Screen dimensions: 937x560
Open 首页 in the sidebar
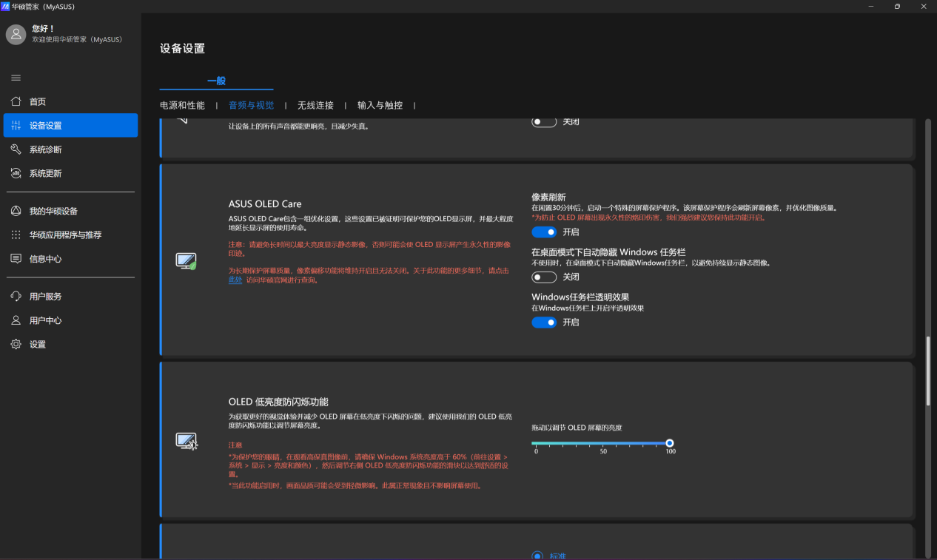click(70, 101)
